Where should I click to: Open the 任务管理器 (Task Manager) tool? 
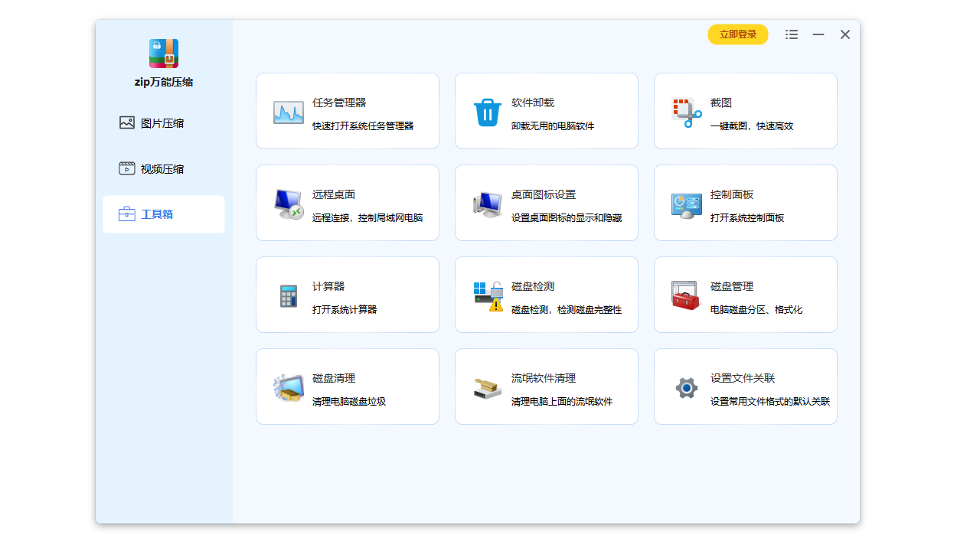pyautogui.click(x=347, y=111)
